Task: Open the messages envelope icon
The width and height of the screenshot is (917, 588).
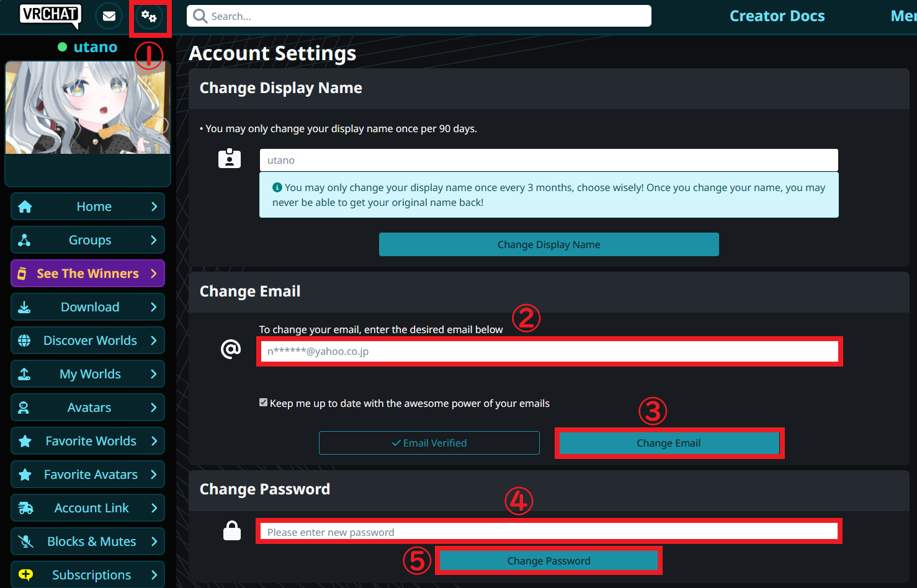Action: (x=109, y=16)
